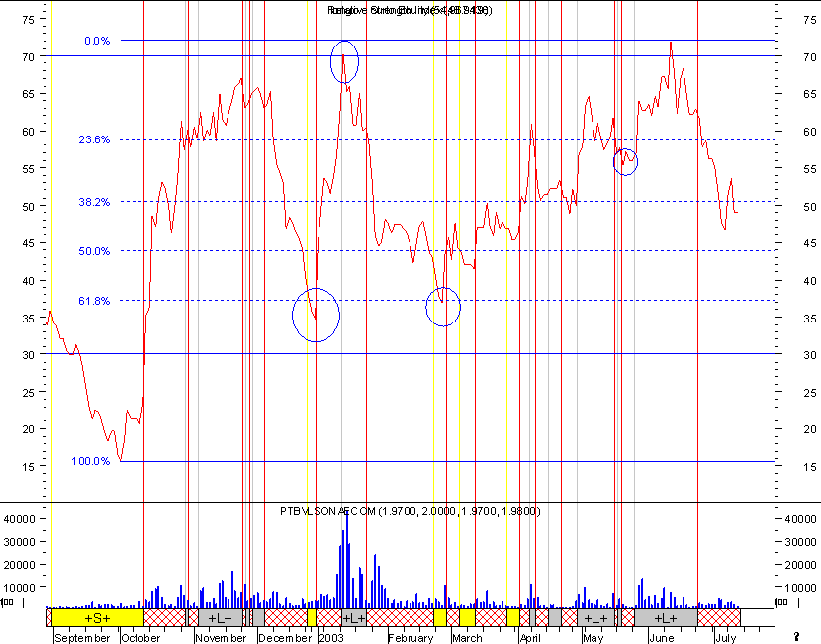Select the +L+ segment above 2003
Image resolution: width=821 pixels, height=644 pixels.
click(354, 618)
